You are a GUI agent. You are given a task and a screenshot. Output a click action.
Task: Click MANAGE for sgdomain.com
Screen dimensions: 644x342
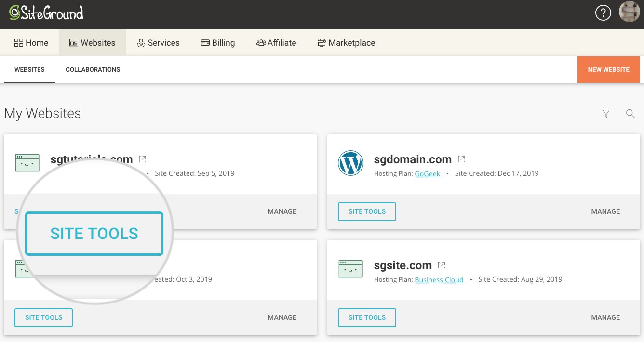coord(605,211)
